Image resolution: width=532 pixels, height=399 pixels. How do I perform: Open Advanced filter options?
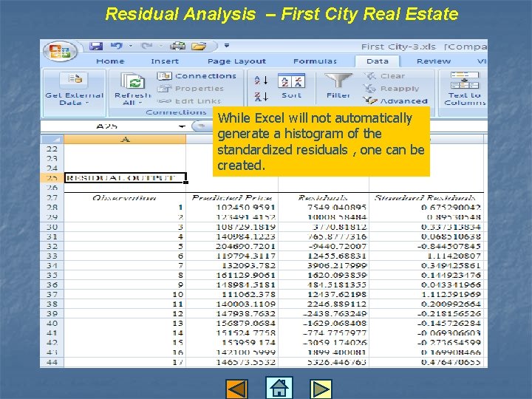395,101
